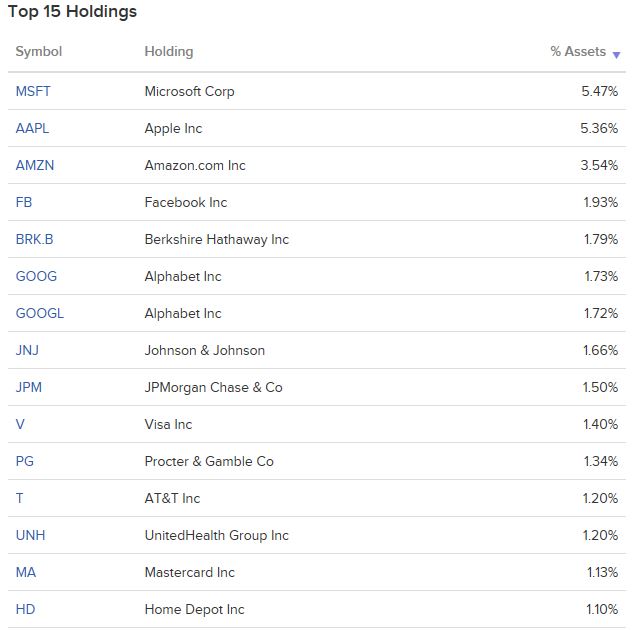The image size is (632, 630).
Task: Open the MA ticker link
Action: tap(26, 572)
